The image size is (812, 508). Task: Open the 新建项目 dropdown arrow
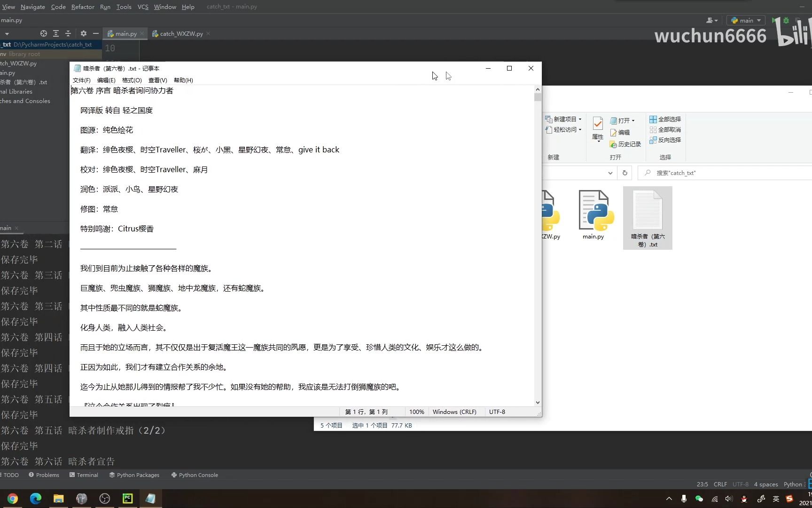(x=579, y=119)
